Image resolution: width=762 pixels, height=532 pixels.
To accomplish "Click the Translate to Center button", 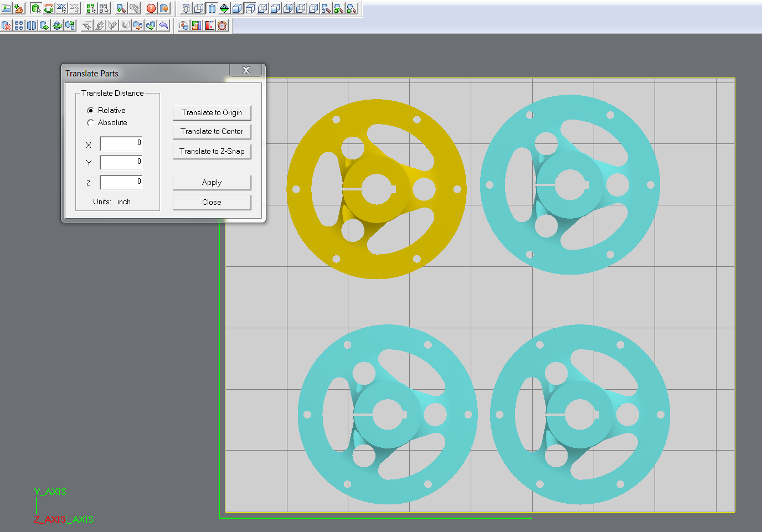I will (x=212, y=131).
